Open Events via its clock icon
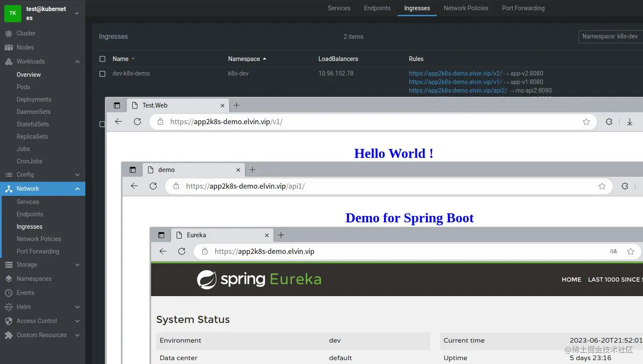Screen dimensions: 643x364 (x=9, y=293)
